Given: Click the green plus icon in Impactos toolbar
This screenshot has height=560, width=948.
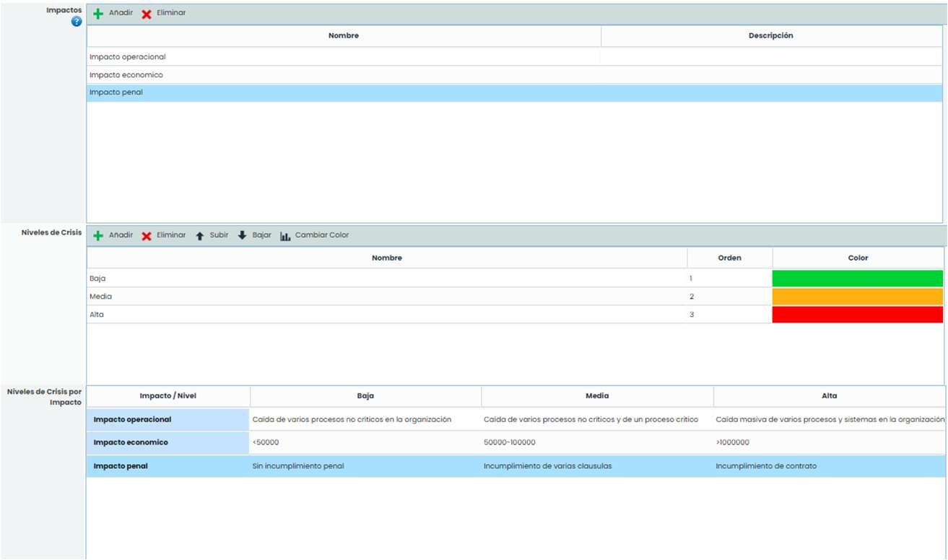Looking at the screenshot, I should pos(99,14).
